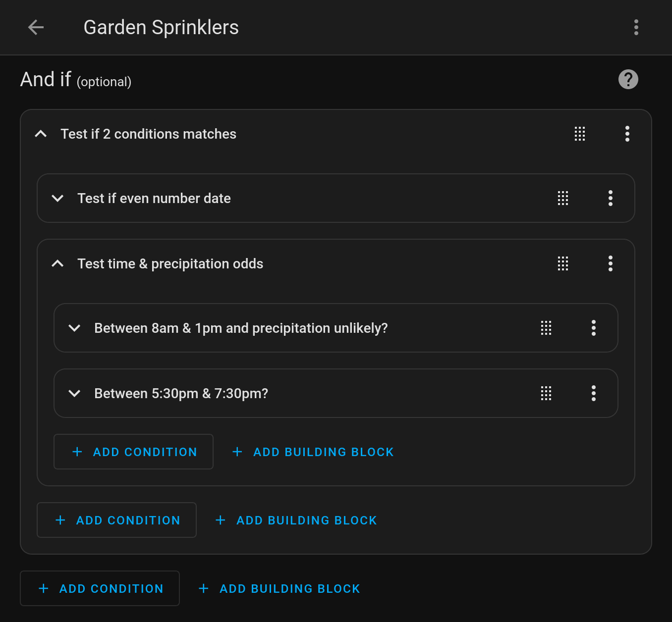Click Add Condition inside time & precipitation block

pyautogui.click(x=134, y=452)
